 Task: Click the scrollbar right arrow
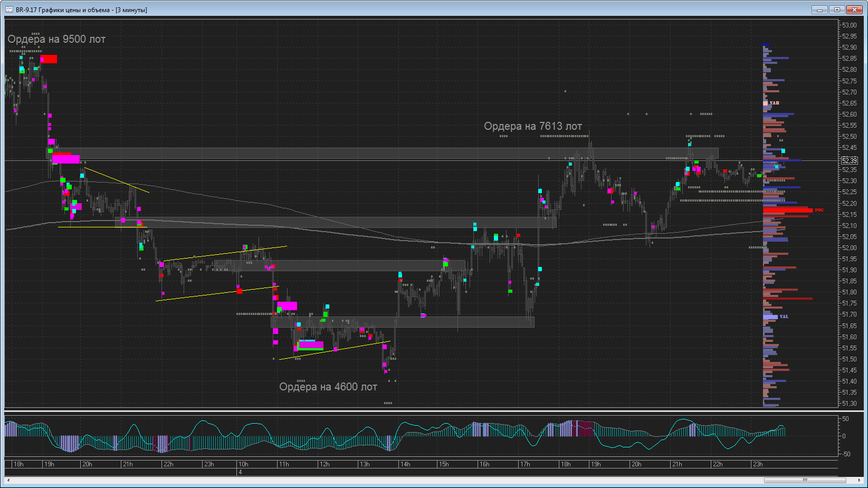(859, 480)
